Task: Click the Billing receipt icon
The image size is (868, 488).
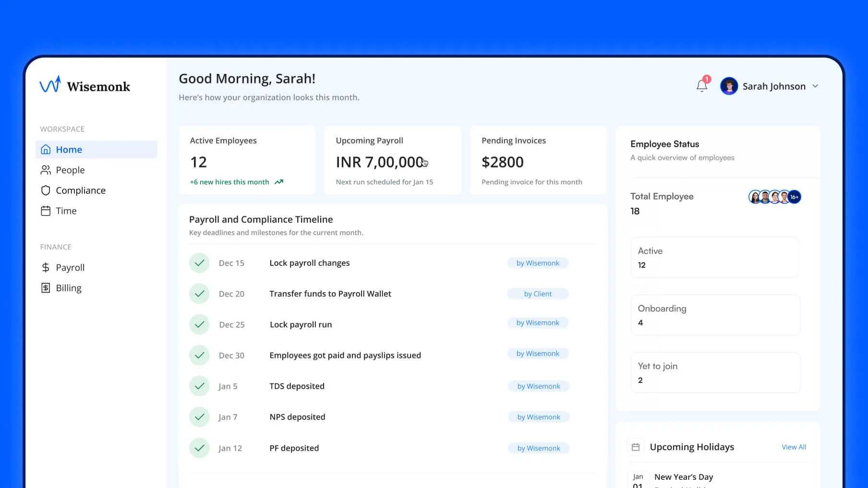Action: coord(46,288)
